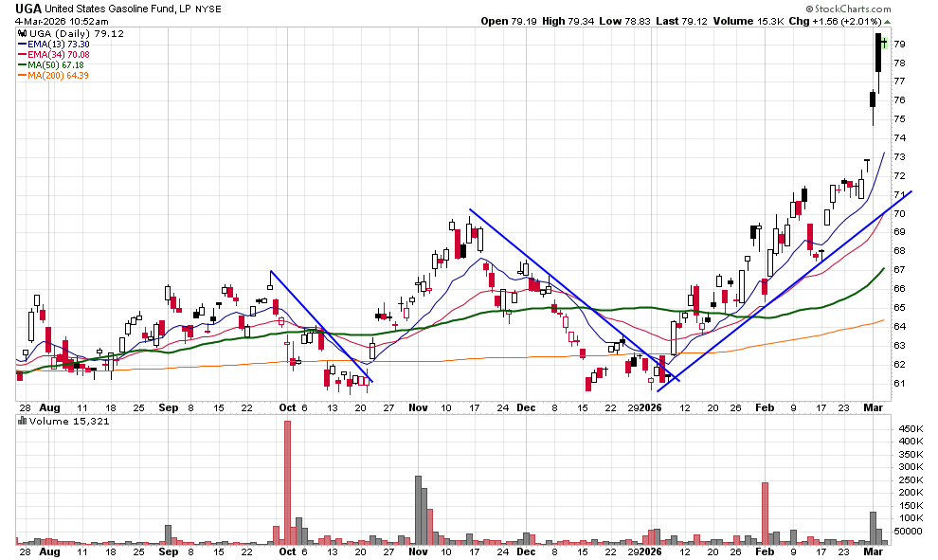Click the 70 label on the price axis
Screen dimensions: 938x560
900,213
